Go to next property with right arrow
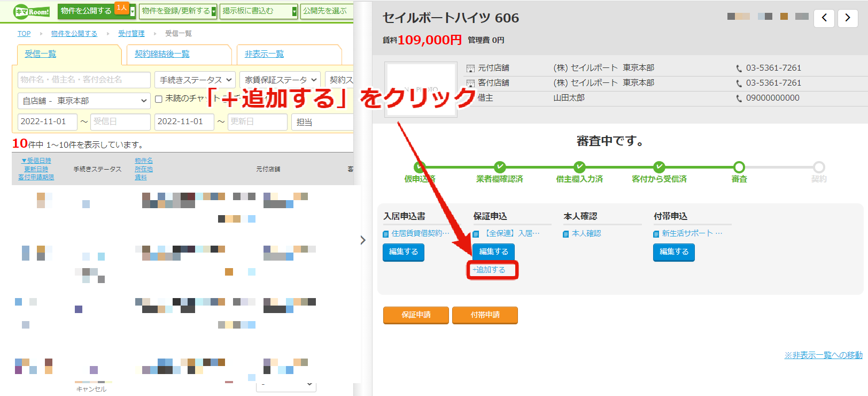The height and width of the screenshot is (396, 868). click(x=848, y=18)
